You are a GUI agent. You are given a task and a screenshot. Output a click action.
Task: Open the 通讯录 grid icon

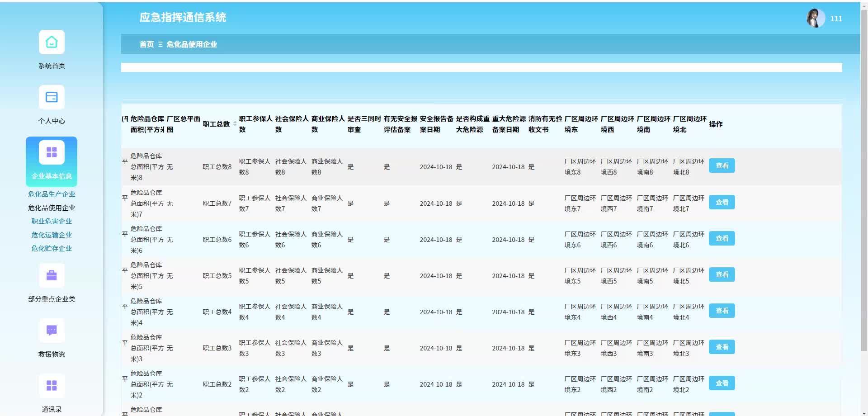pyautogui.click(x=52, y=386)
